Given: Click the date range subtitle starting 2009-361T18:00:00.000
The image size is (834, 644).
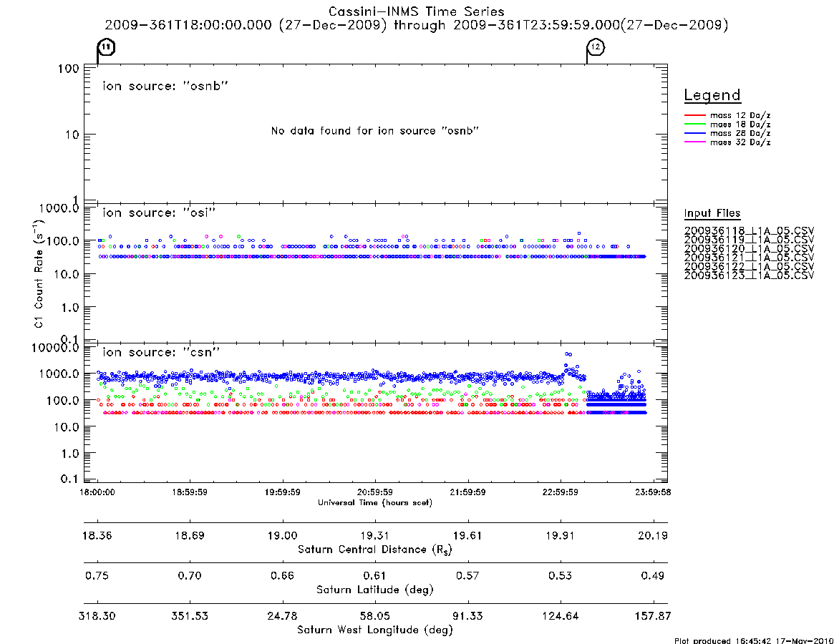Looking at the screenshot, I should click(417, 25).
